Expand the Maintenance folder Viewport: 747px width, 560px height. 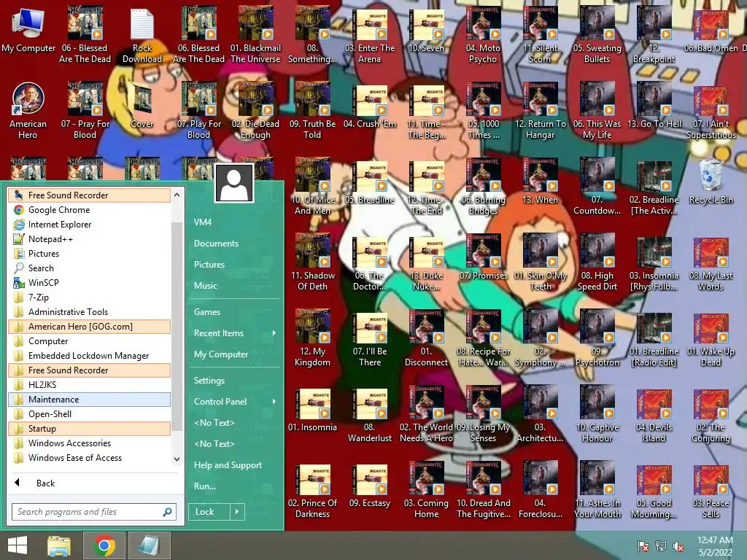(x=89, y=400)
